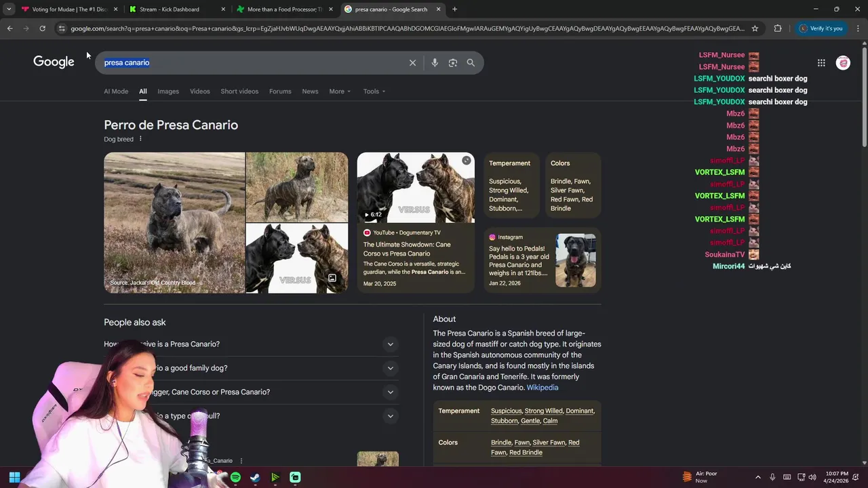Switch to More than a Food Processor tab
This screenshot has width=868, height=488.
tap(283, 9)
